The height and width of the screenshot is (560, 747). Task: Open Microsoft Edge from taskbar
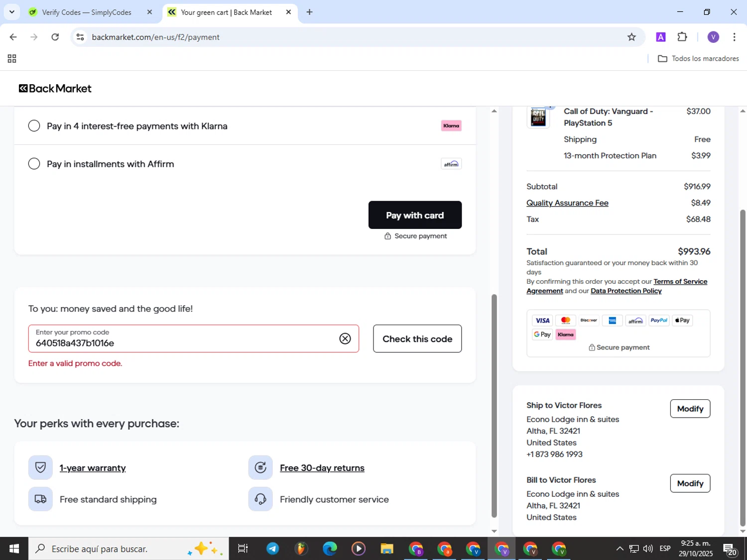coord(330,549)
